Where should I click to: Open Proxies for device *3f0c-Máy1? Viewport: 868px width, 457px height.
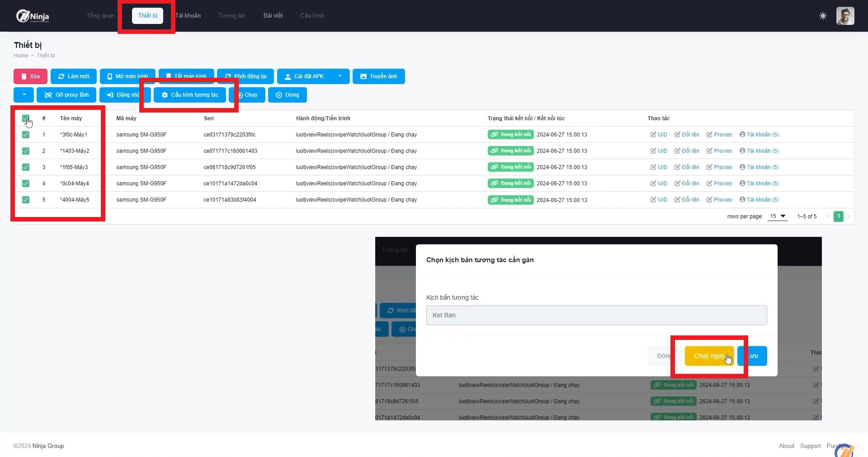click(x=719, y=135)
